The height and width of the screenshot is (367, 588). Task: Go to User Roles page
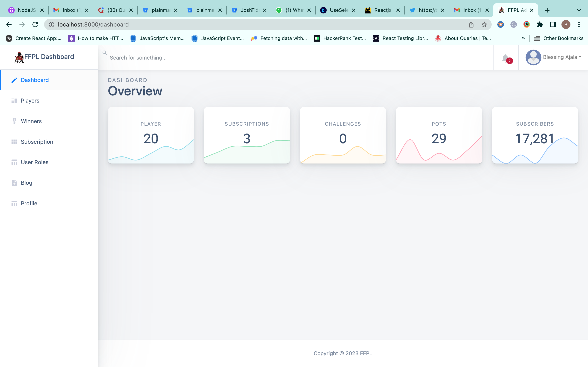coord(35,162)
